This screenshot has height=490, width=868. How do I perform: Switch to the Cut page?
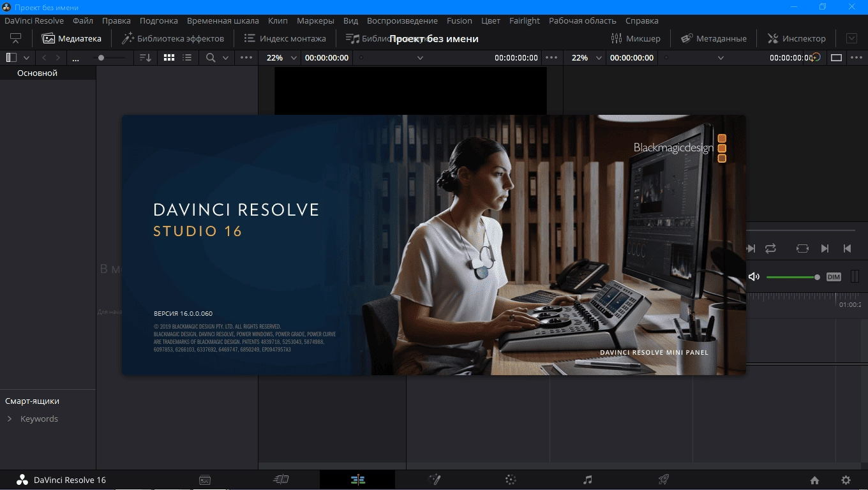tap(281, 480)
